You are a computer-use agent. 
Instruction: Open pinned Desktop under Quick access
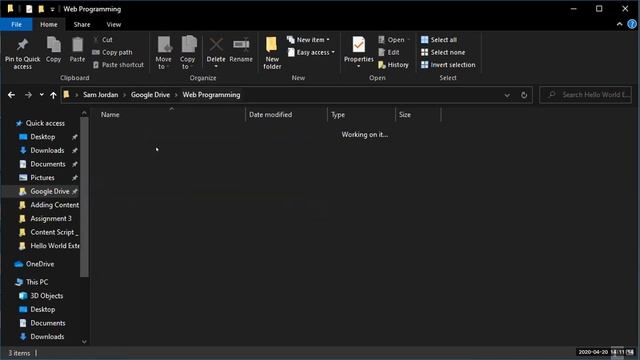click(x=42, y=137)
